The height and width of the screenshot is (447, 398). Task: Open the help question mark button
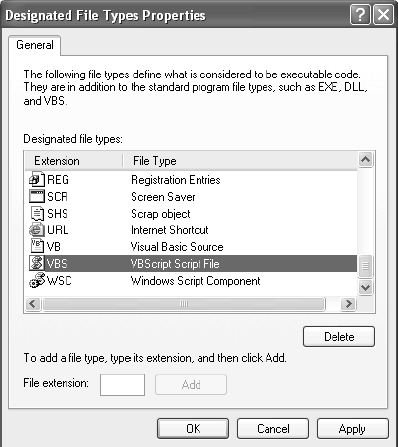click(360, 15)
